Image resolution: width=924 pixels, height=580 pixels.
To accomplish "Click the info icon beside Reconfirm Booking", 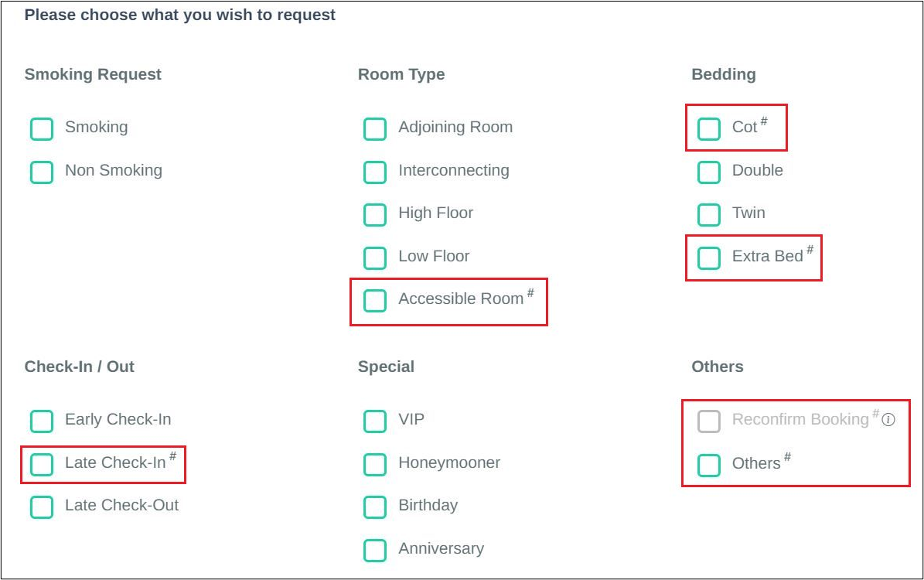I will coord(888,420).
